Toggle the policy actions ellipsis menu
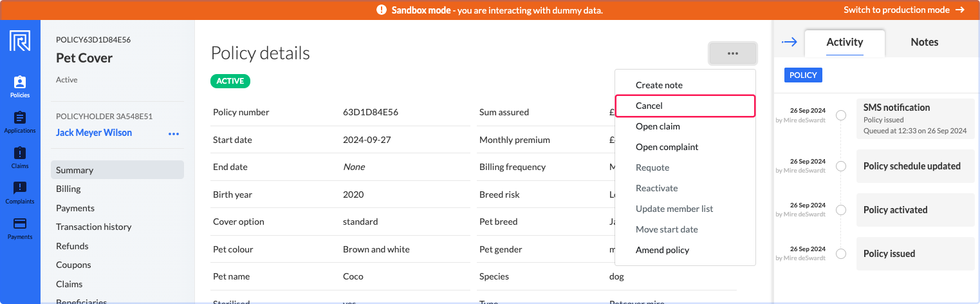This screenshot has width=980, height=304. pyautogui.click(x=733, y=53)
